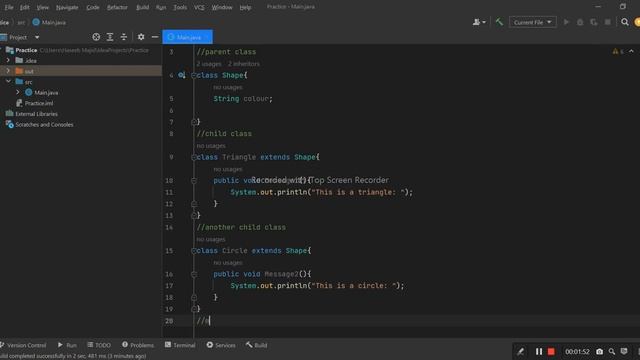Click the recorder zoom magnifier icon

tap(612, 351)
